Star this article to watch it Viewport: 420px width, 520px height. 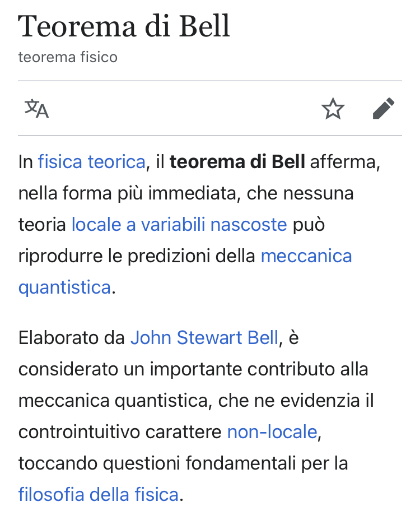coord(333,109)
